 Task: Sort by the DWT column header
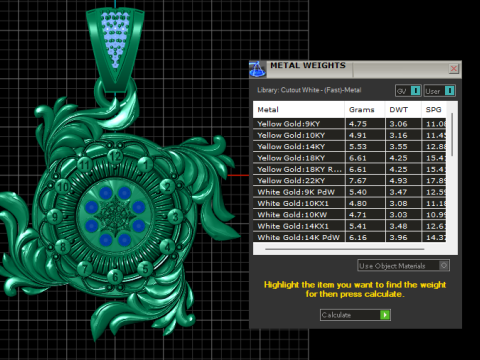pyautogui.click(x=403, y=110)
